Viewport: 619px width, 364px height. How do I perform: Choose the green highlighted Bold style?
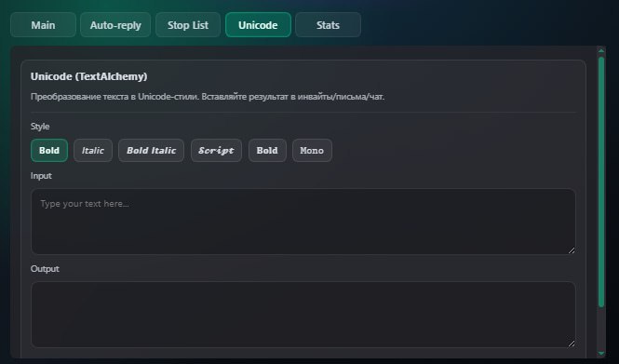pos(49,151)
